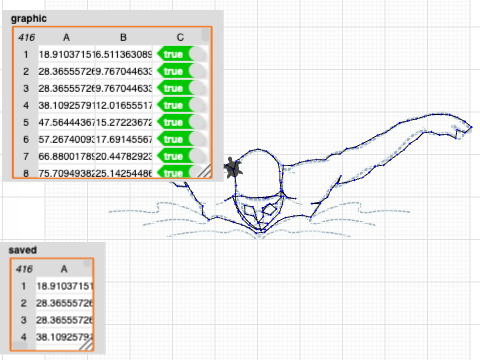The image size is (480, 360).
Task: Select cell 28.3655572 in saved row 3
Action: coord(64,320)
